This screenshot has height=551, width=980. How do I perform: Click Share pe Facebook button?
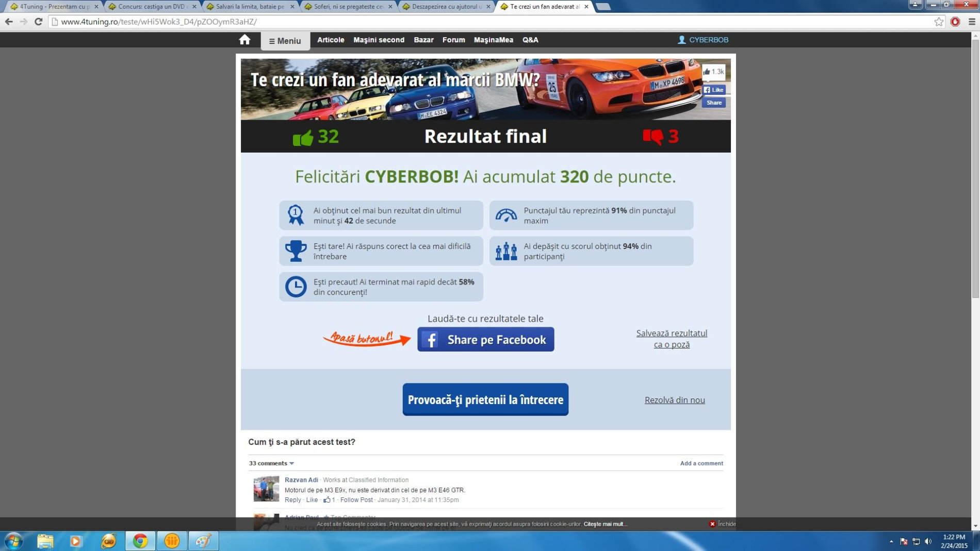(485, 339)
